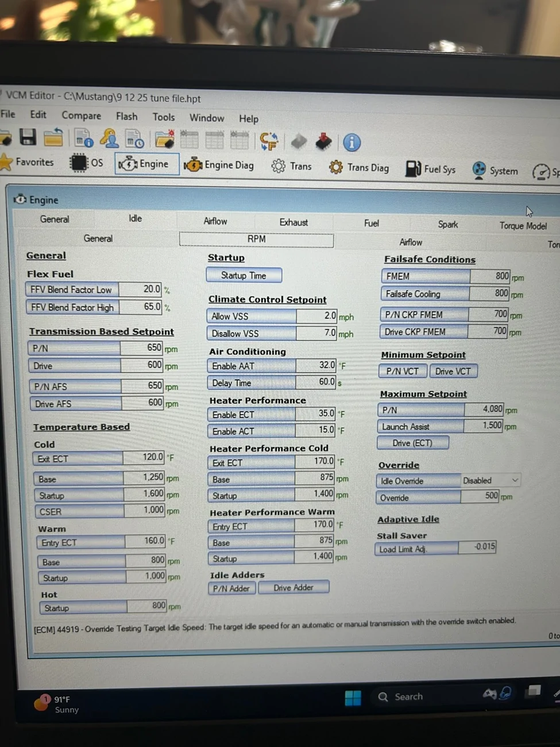Switch to Engine Diag section
The width and height of the screenshot is (560, 747).
click(x=219, y=165)
